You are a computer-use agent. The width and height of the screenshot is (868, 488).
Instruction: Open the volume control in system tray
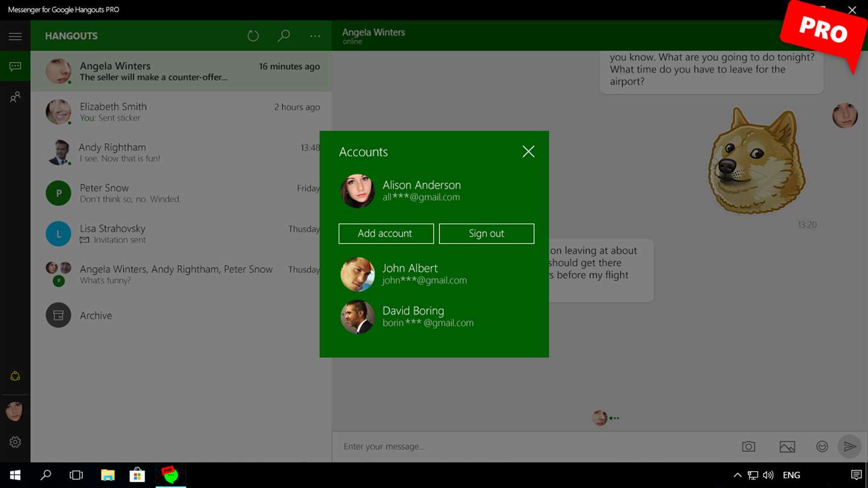pyautogui.click(x=768, y=475)
